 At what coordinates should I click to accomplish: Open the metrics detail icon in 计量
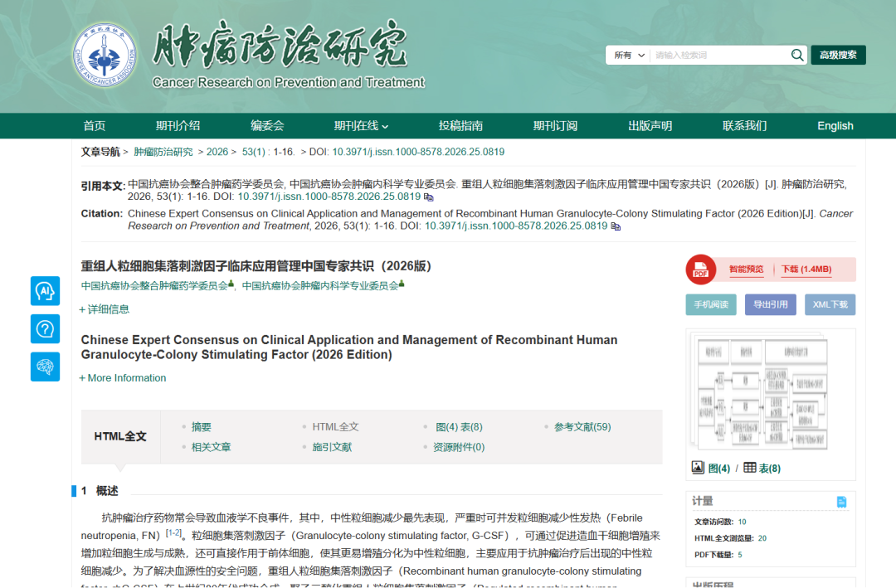click(x=841, y=502)
